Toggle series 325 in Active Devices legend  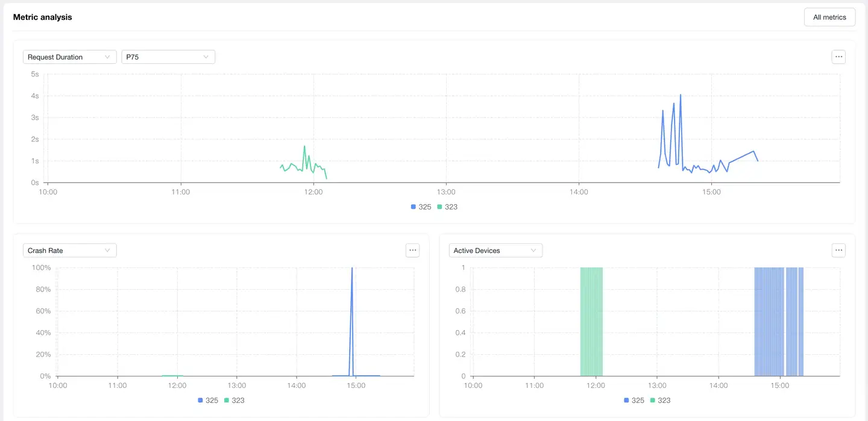click(x=634, y=401)
